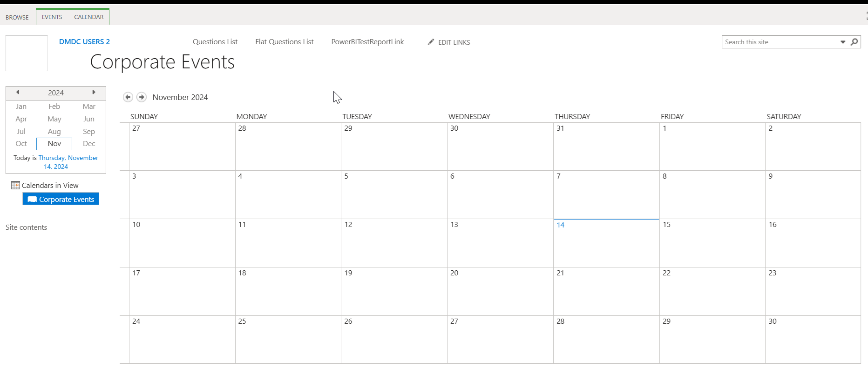Viewport: 868px width, 374px height.
Task: Click the 2024 year label in picker
Action: click(56, 93)
